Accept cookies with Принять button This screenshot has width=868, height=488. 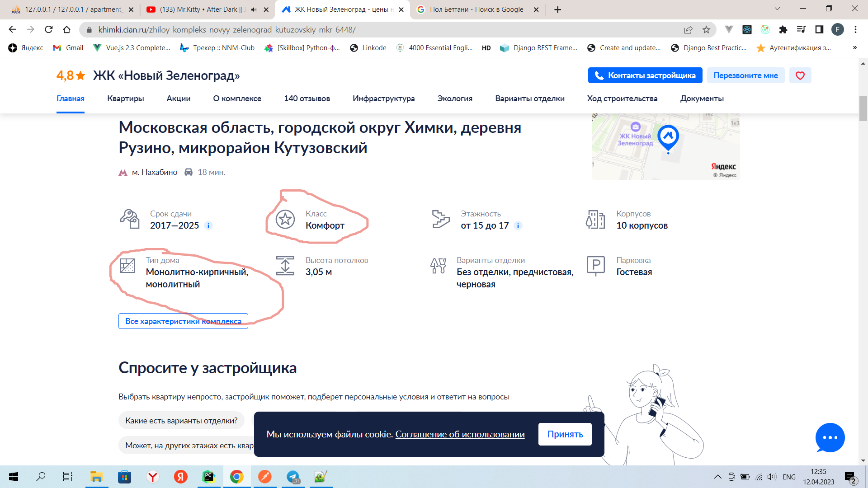click(x=565, y=434)
